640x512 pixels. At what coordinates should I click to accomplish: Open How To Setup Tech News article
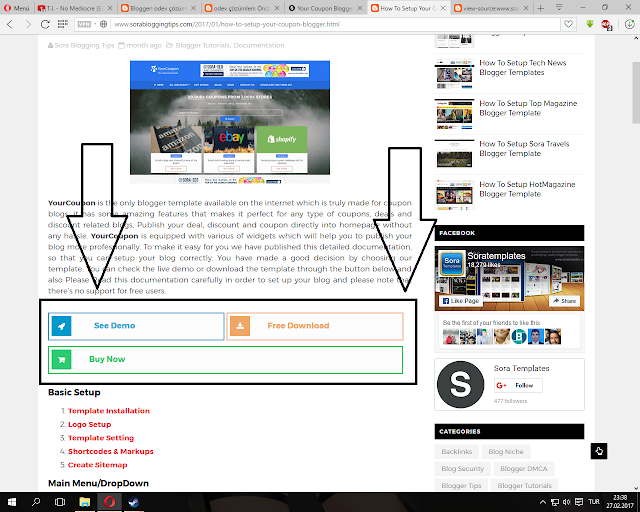point(522,67)
